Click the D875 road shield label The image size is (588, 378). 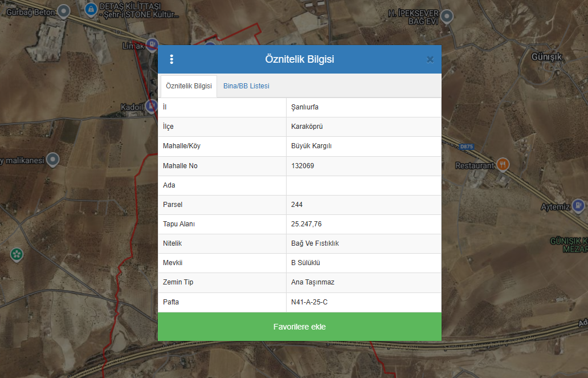[x=466, y=147]
